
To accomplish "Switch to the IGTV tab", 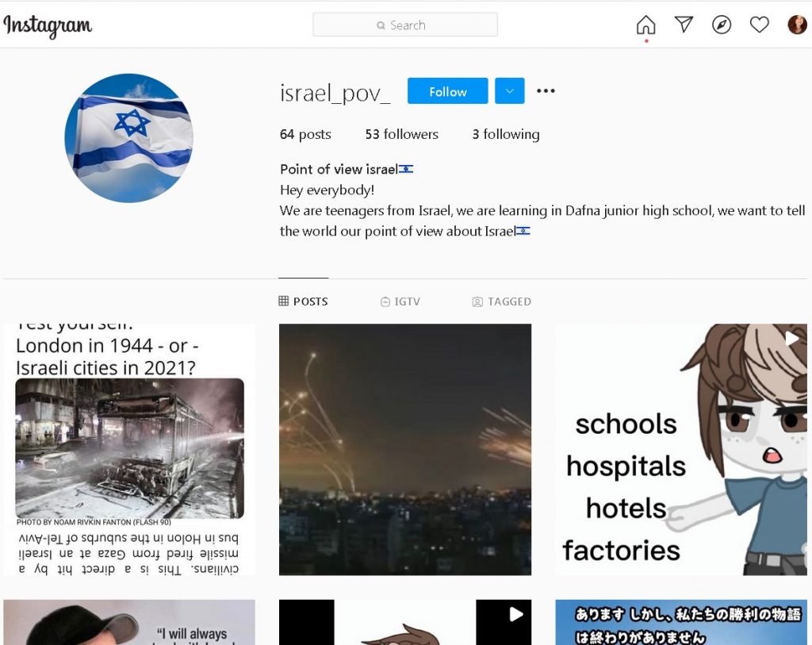I will pyautogui.click(x=400, y=301).
